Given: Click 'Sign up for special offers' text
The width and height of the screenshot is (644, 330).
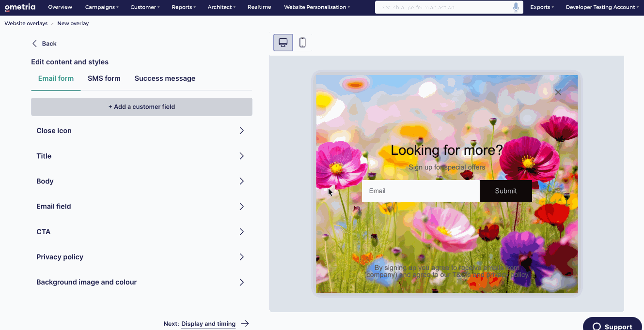Looking at the screenshot, I should click(447, 167).
